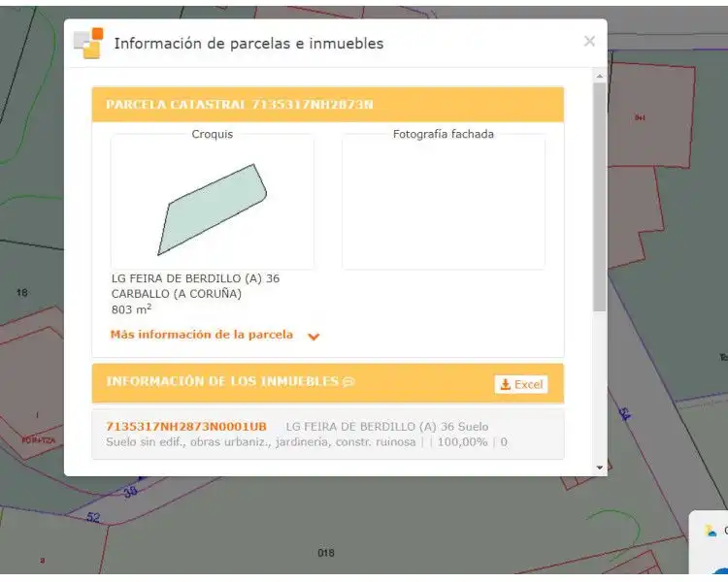The image size is (728, 582).
Task: Click the scrollbar up arrow
Action: pos(600,76)
